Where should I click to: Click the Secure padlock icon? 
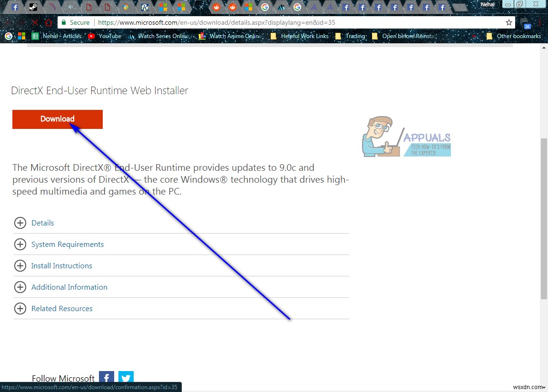point(64,22)
